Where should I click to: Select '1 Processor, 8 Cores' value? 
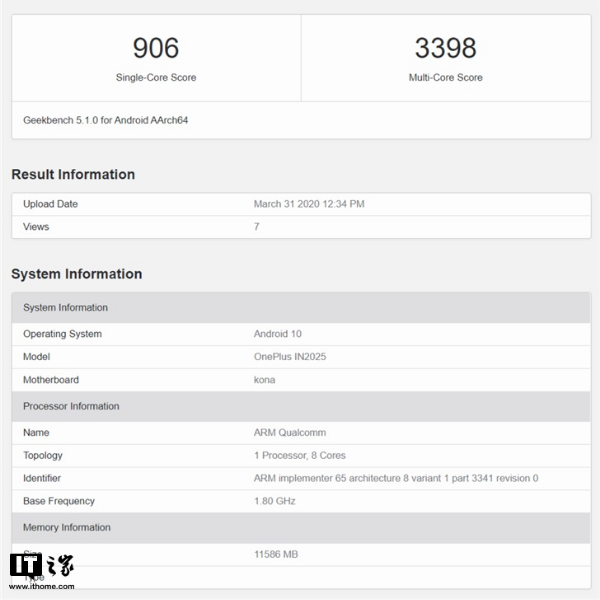tap(300, 455)
